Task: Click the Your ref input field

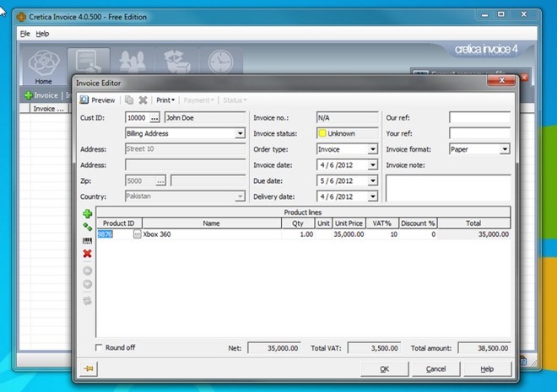Action: (x=479, y=133)
